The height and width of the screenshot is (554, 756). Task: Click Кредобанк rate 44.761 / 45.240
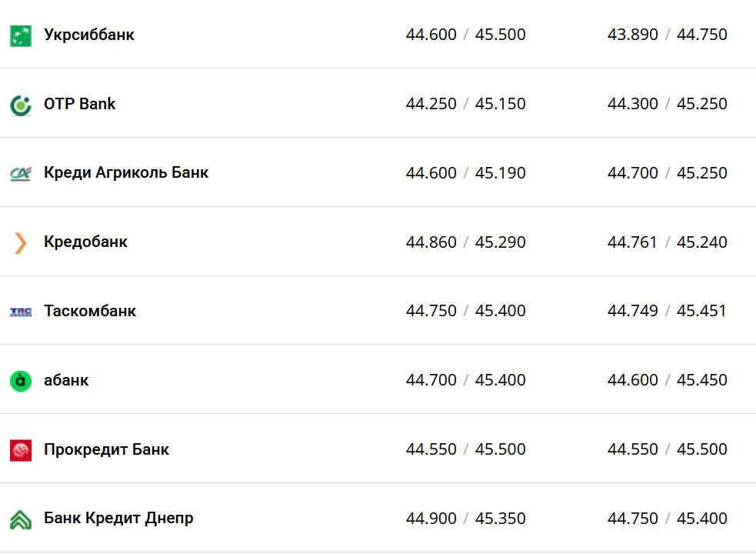[x=668, y=242]
